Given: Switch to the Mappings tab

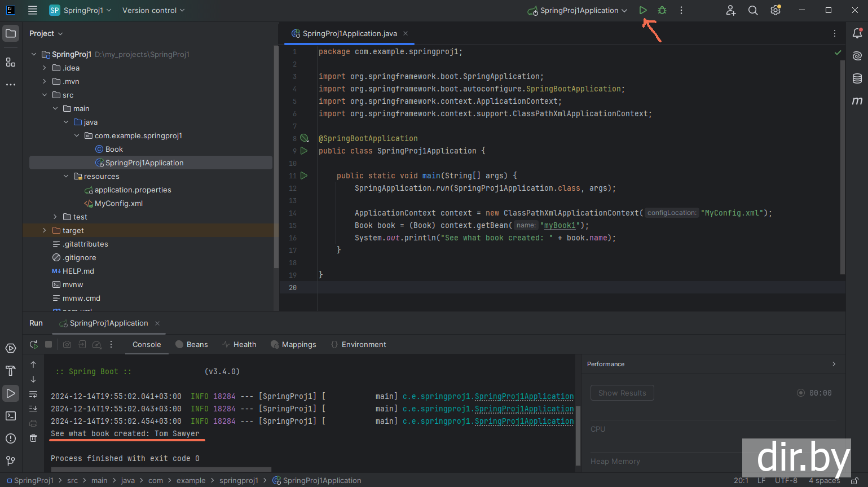Looking at the screenshot, I should 293,344.
